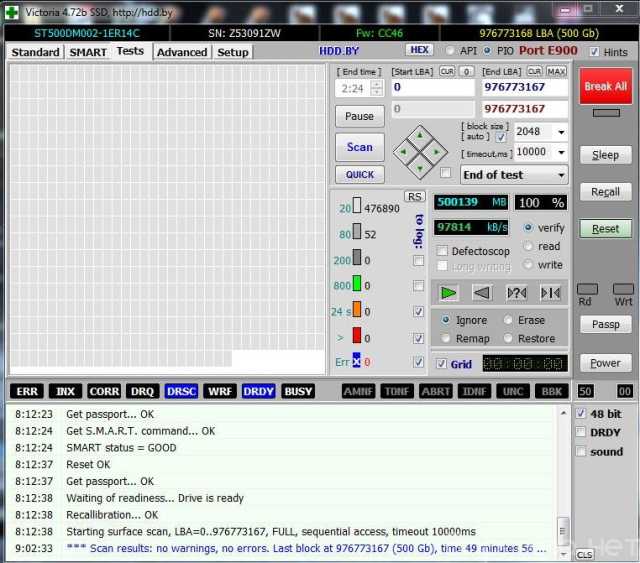Toggle the Grid checkbox
The width and height of the screenshot is (640, 563).
(x=442, y=364)
